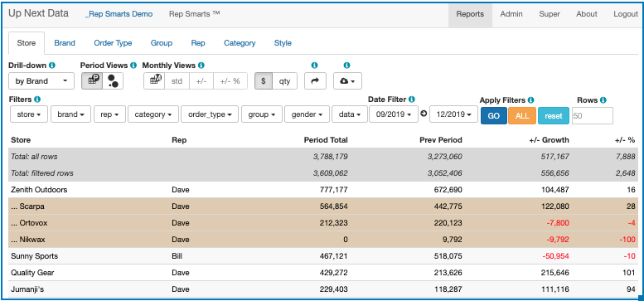Click the reset filters button
644x301 pixels.
pyautogui.click(x=554, y=116)
